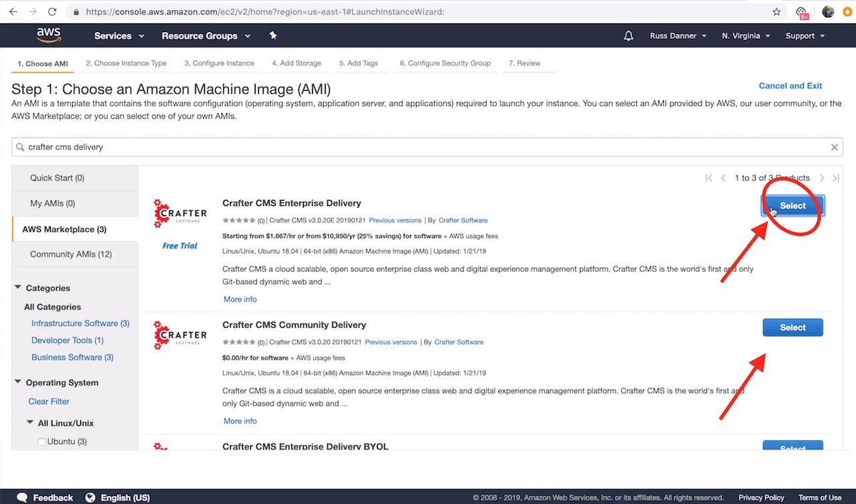Click the English (US) language selector

125,497
